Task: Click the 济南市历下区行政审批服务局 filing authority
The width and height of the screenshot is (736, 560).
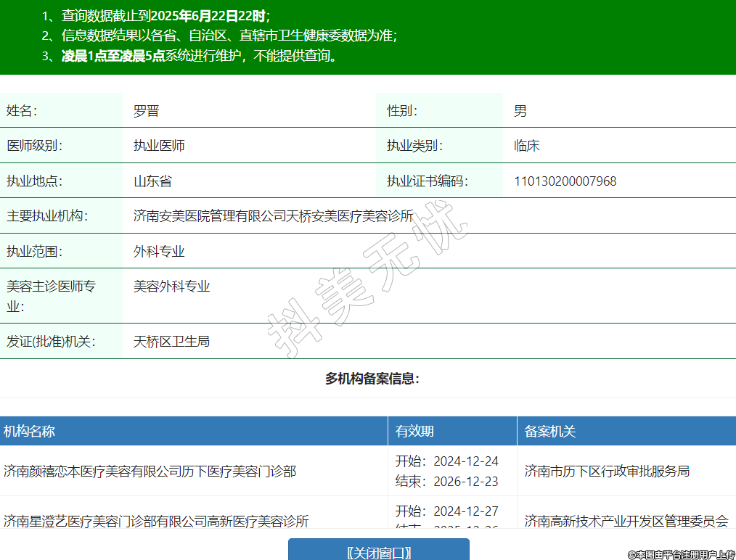Action: point(607,472)
